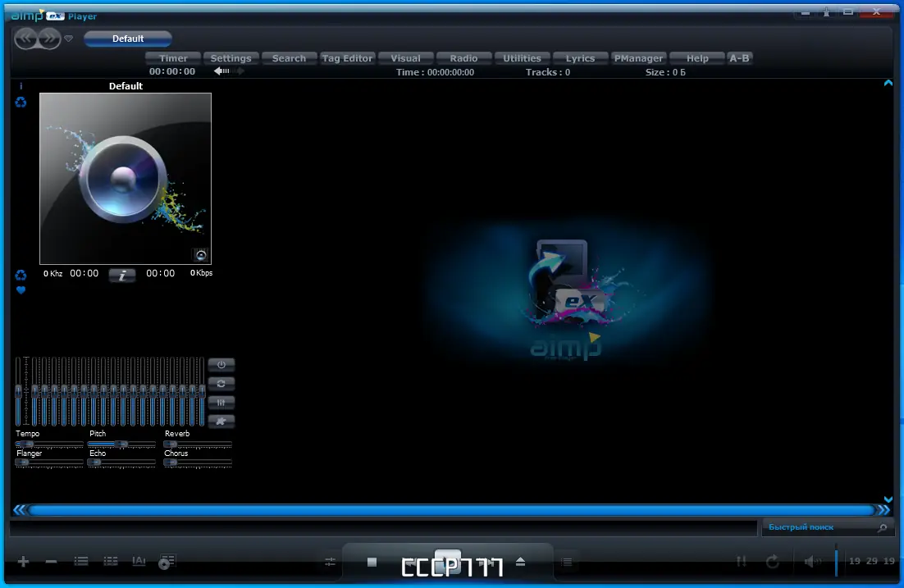
Task: Click previous playlist double-arrow button
Action: [x=25, y=39]
